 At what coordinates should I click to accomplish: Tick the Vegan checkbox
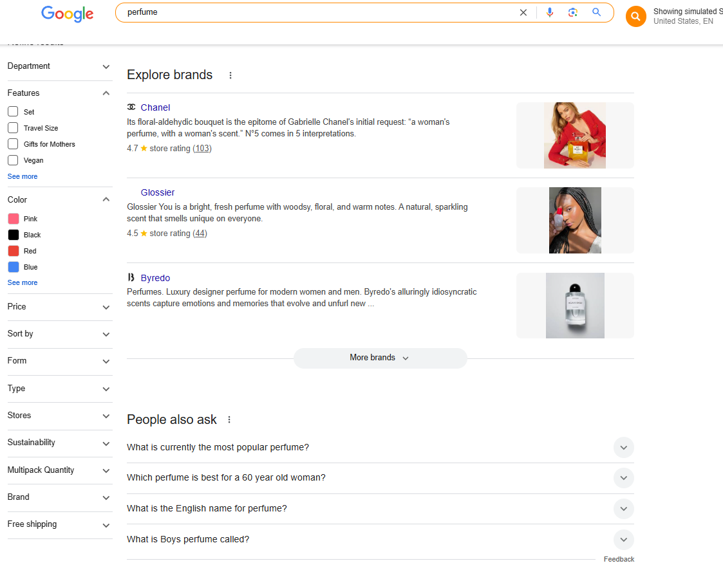coord(13,160)
